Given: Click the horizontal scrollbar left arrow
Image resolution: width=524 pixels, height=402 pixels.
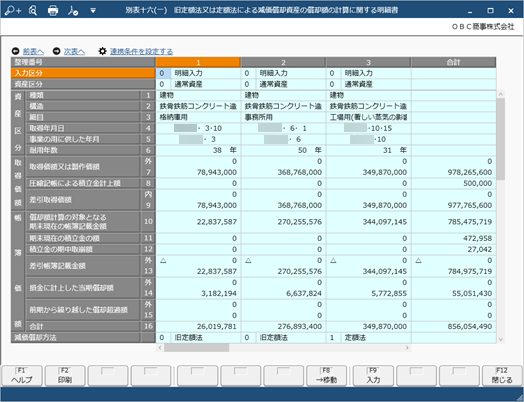Looking at the screenshot, I should click(x=160, y=348).
